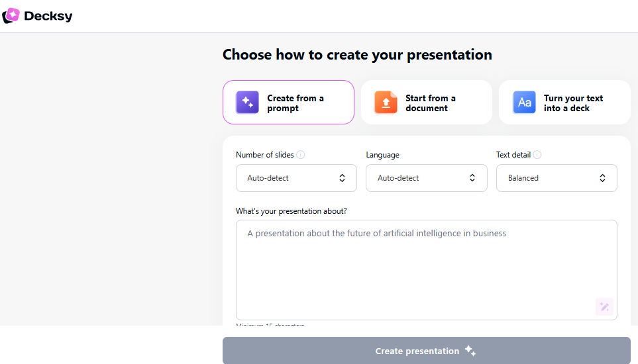Select the Start from a document option
Image resolution: width=638 pixels, height=364 pixels.
click(x=427, y=103)
